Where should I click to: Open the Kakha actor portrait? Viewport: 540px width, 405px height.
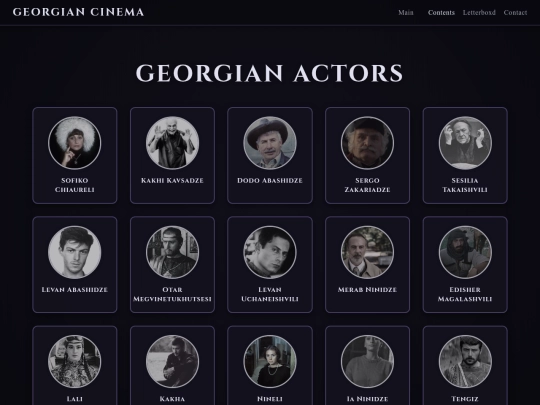172,362
